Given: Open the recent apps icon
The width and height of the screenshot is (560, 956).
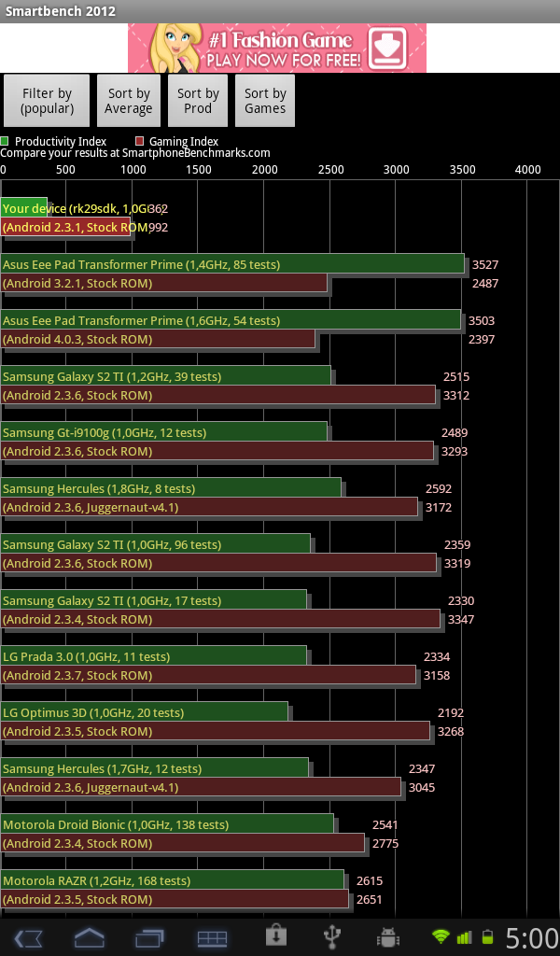Looking at the screenshot, I should point(150,937).
